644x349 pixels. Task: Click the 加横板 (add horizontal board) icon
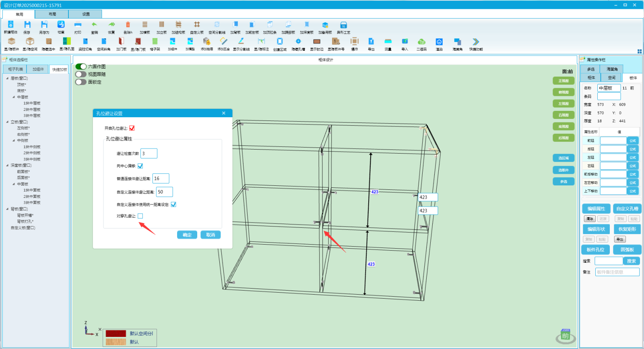[x=144, y=25]
